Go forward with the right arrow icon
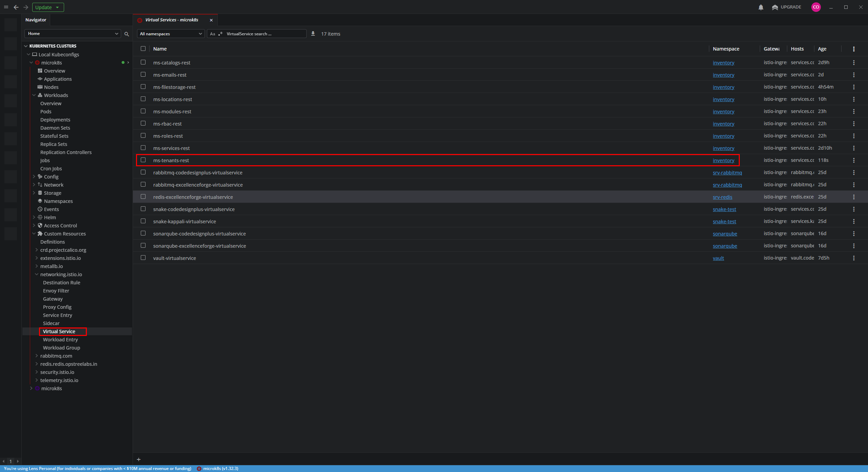This screenshot has height=472, width=868. [26, 7]
